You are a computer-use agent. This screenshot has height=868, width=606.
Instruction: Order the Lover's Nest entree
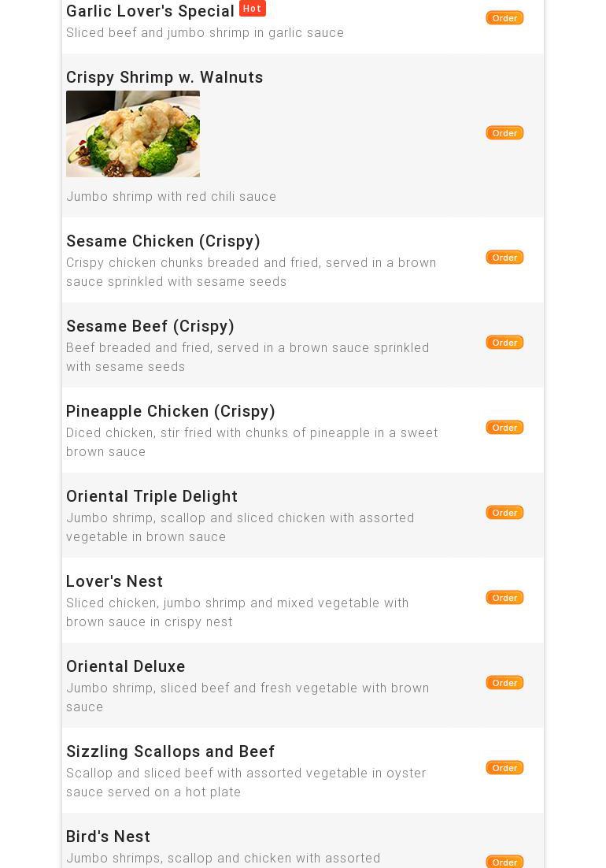tap(504, 598)
